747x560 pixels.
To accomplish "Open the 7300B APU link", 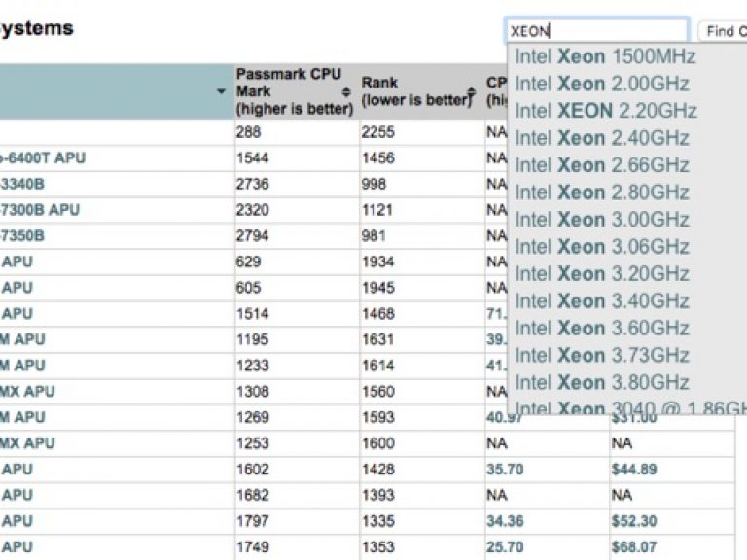I will click(40, 210).
